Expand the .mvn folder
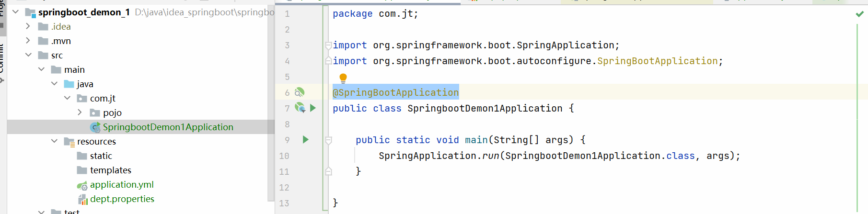Screen dimensions: 868x214 tap(28, 41)
